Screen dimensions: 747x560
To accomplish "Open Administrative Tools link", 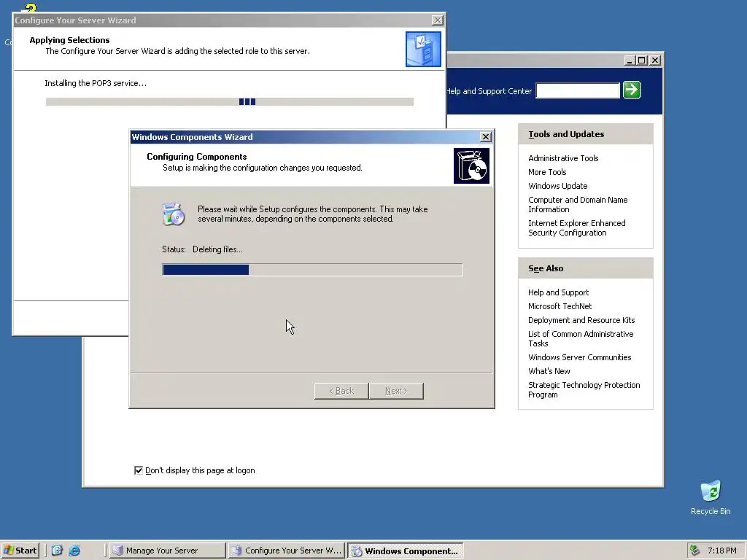I will coord(563,158).
